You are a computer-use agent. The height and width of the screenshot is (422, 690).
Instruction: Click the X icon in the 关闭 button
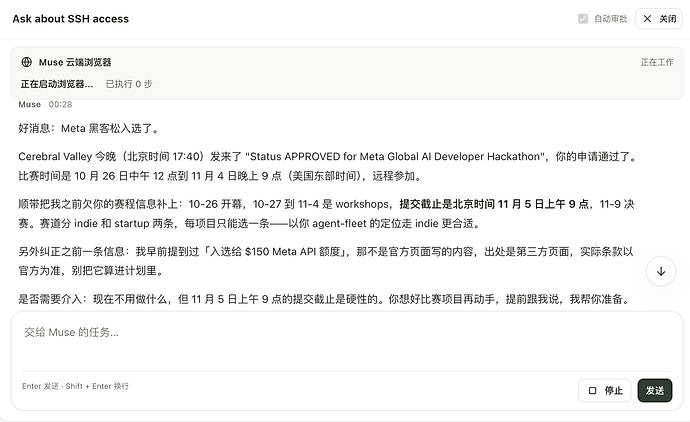coord(647,19)
